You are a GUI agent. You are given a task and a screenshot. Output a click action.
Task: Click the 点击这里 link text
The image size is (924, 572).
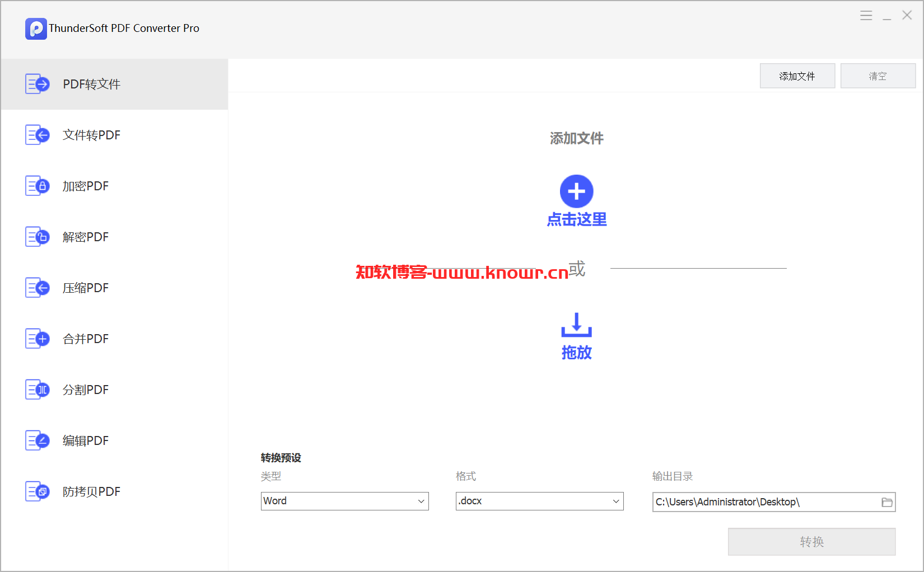576,219
